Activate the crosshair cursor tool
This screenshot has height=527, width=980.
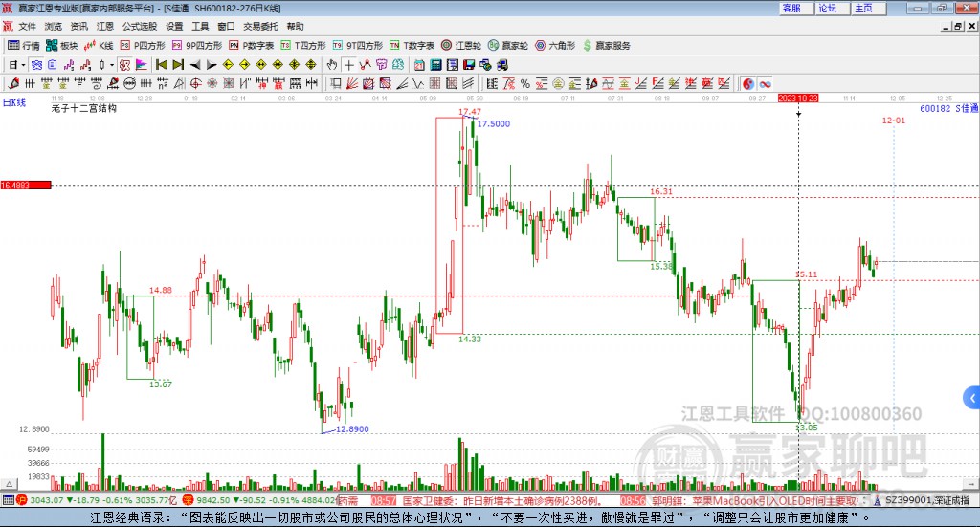(348, 65)
